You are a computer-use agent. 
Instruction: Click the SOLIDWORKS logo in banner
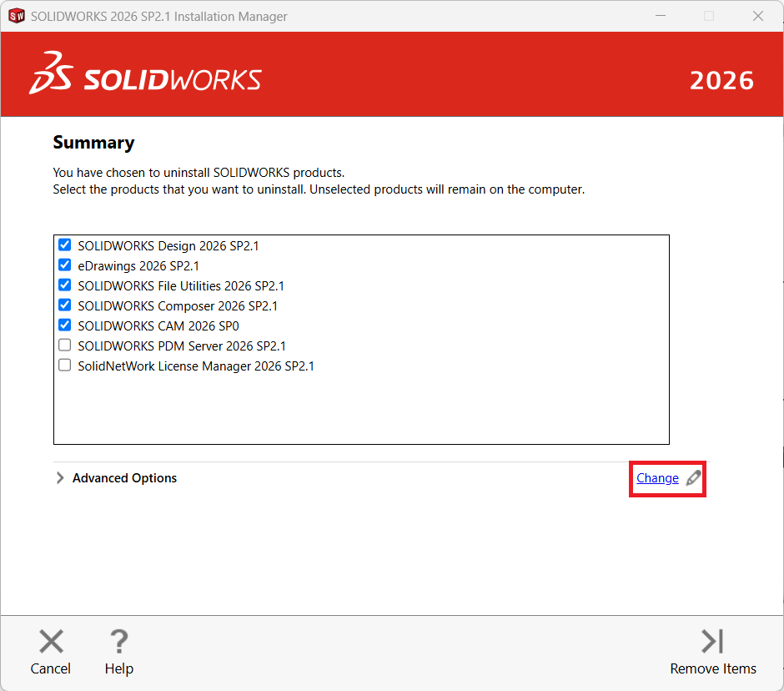pos(145,73)
